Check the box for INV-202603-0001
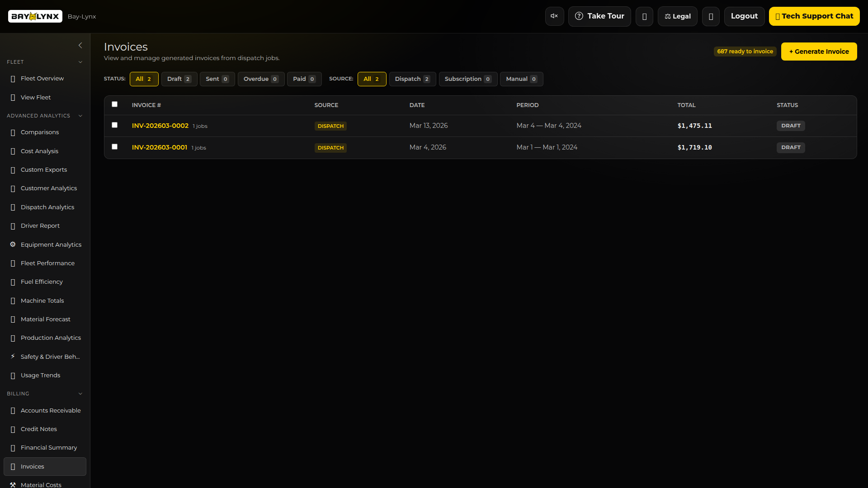Screen dimensions: 868x488 coord(114,147)
